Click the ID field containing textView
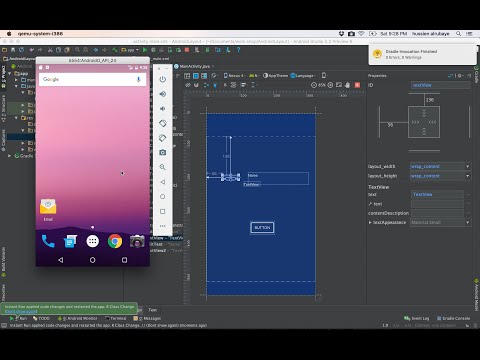Screen dimensions: 480x360 (x=440, y=85)
